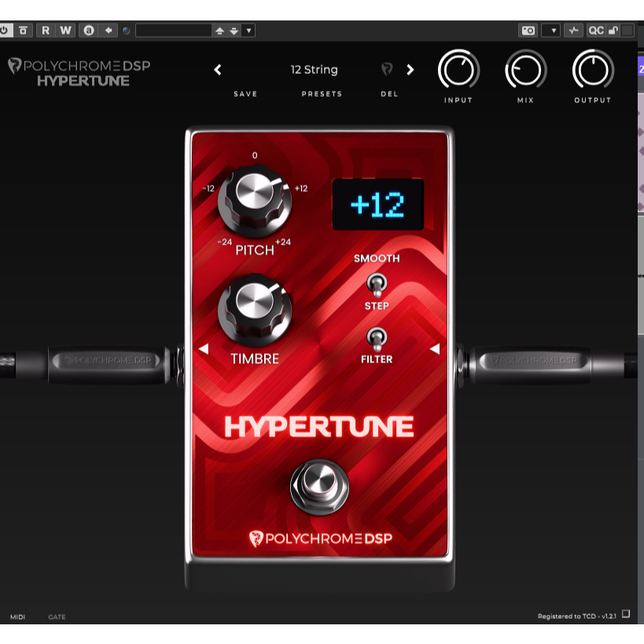The width and height of the screenshot is (644, 644).
Task: Click the MIX knob
Action: click(x=525, y=69)
